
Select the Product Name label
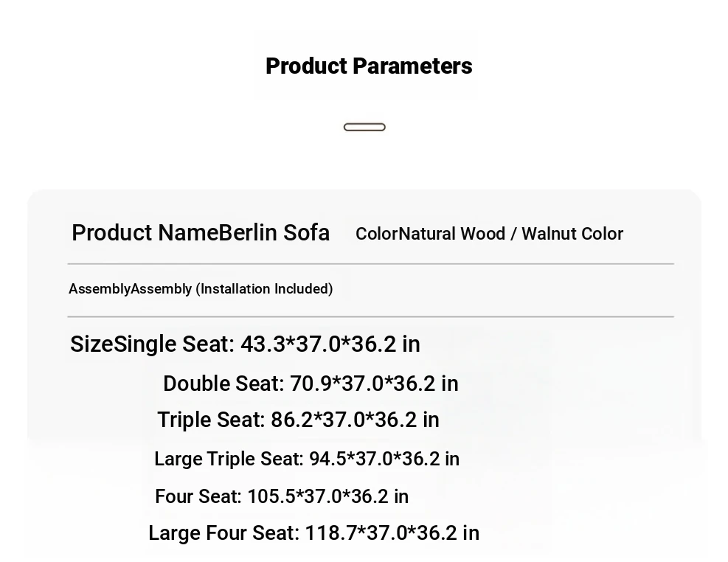(145, 233)
